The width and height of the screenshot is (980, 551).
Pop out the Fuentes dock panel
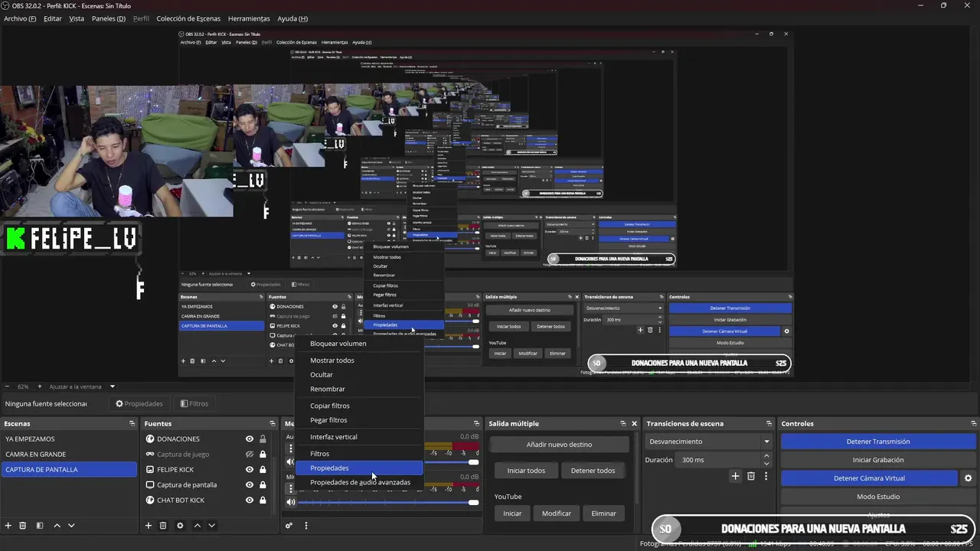pos(272,423)
